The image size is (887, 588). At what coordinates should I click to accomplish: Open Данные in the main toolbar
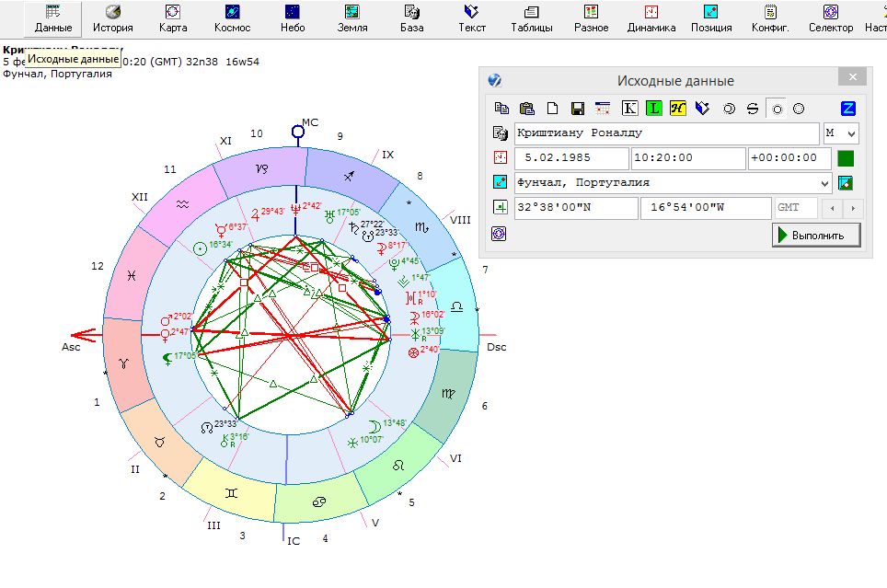point(53,18)
